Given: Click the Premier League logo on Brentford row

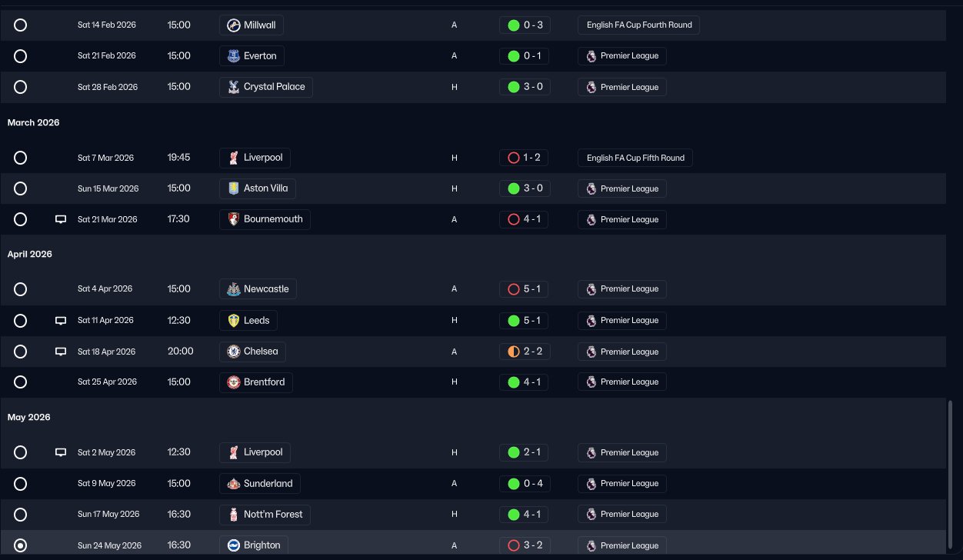Looking at the screenshot, I should click(x=591, y=382).
